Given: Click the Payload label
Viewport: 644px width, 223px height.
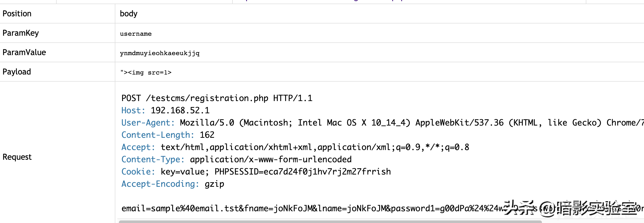Looking at the screenshot, I should click(x=17, y=72).
